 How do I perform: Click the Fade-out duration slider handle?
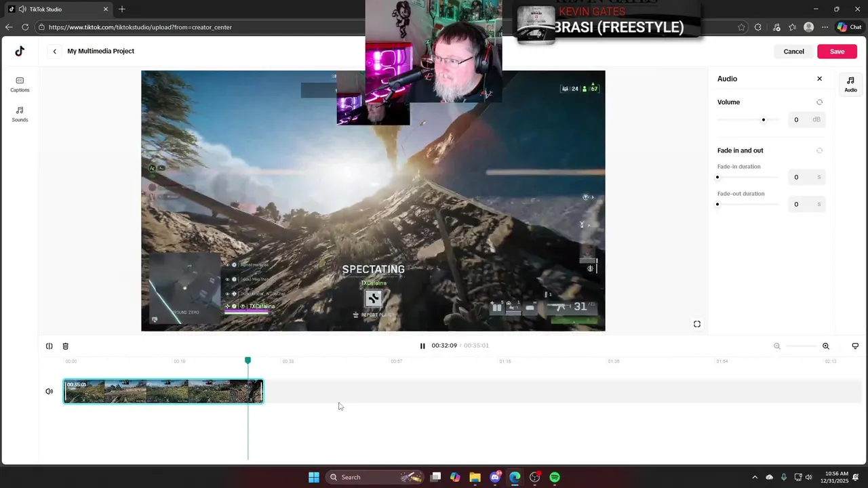(717, 204)
